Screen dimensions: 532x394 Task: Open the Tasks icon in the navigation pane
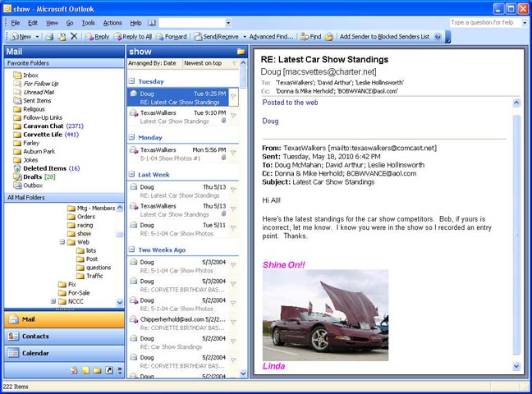pos(74,370)
